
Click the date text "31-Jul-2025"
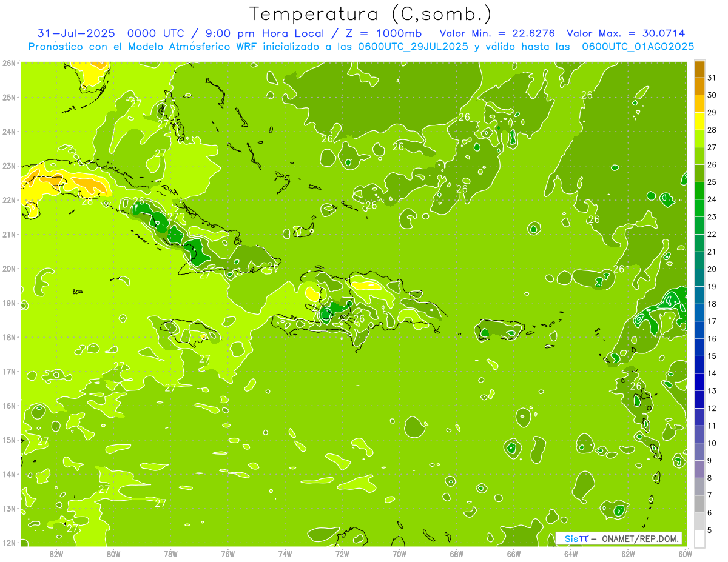(76, 33)
